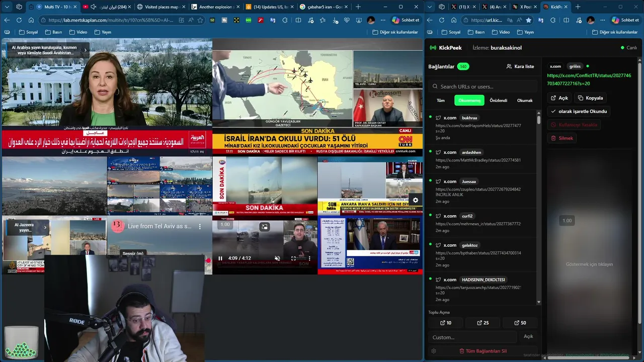Select the link entry from user curfi2
The width and height of the screenshot is (644, 362).
480,223
